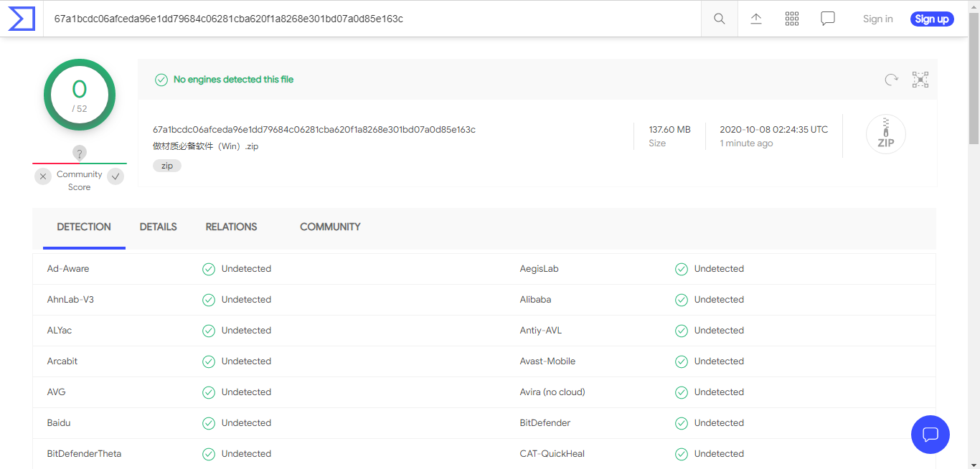Click the 2020-10-08 02:24:35 UTC timestamp
Viewport: 980px width, 469px height.
pos(774,130)
